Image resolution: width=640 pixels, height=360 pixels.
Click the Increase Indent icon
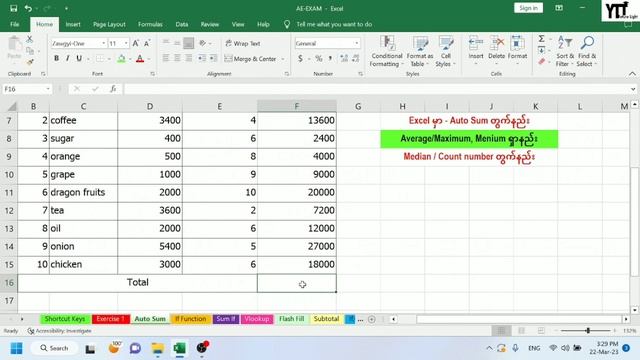click(213, 58)
